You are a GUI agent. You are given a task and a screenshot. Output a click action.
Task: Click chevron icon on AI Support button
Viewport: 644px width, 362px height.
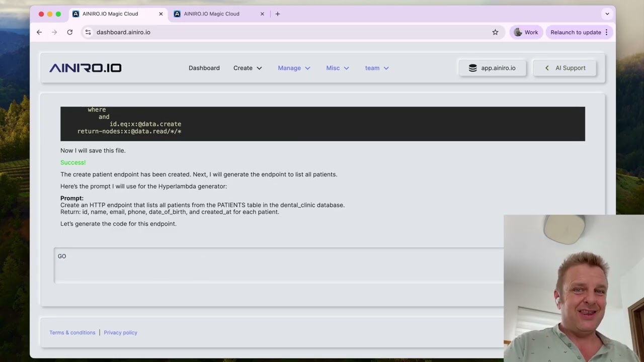pos(547,68)
